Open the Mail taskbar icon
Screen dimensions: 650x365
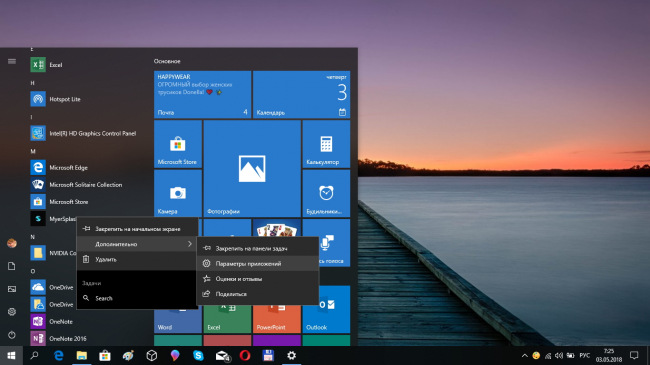click(x=222, y=355)
